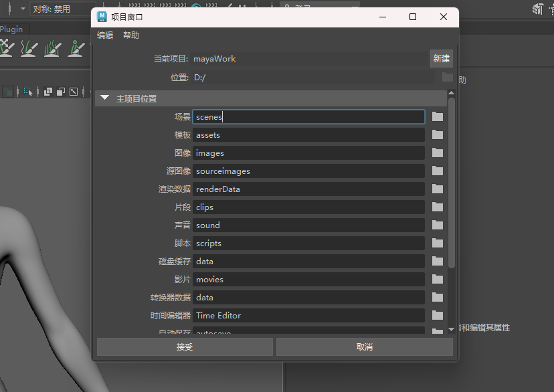Browse folder for clips location

pos(438,207)
